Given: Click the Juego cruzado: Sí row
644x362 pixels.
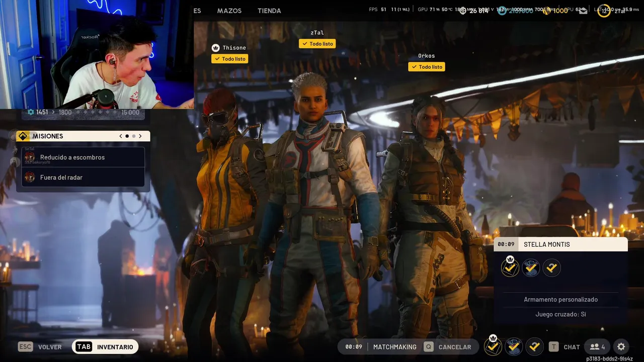Looking at the screenshot, I should click(560, 314).
